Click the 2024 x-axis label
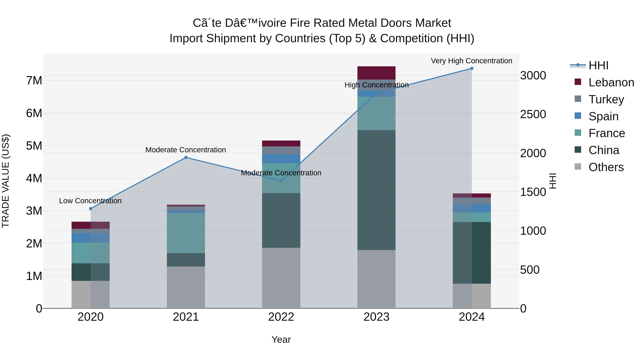This screenshot has width=644, height=362. (x=472, y=317)
